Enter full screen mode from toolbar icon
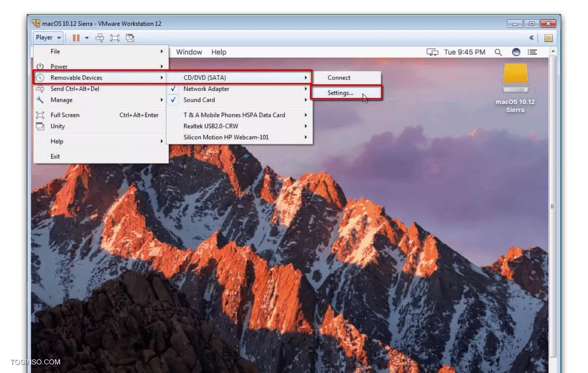 [115, 38]
